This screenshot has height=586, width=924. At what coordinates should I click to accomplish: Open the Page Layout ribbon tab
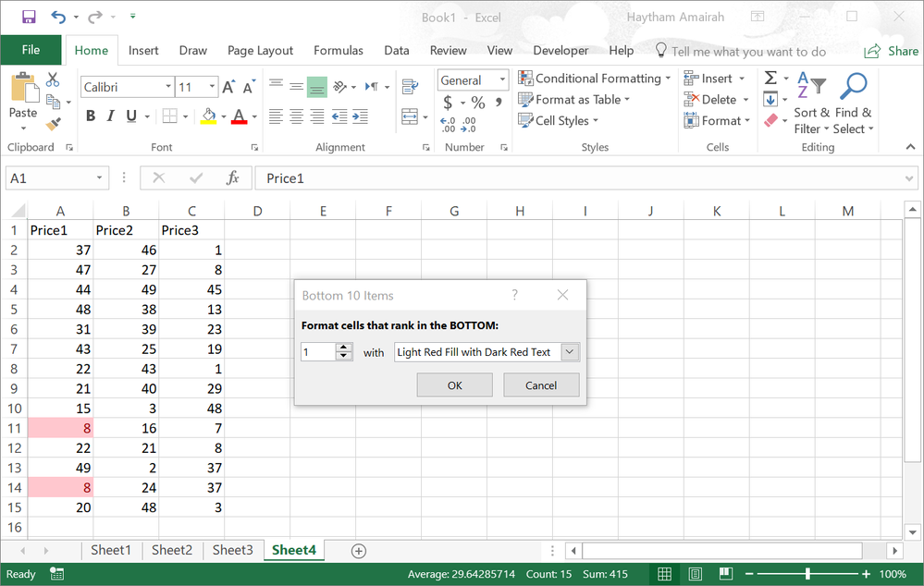coord(260,51)
